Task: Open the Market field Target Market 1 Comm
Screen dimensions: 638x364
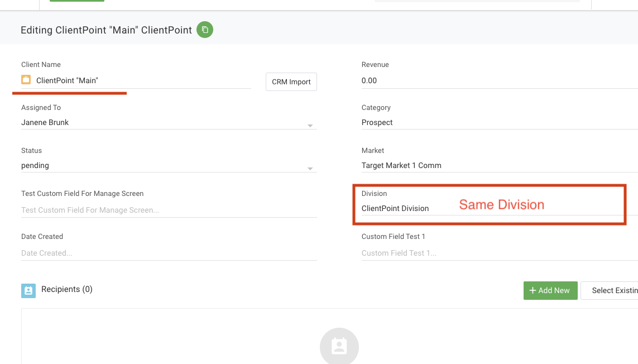Action: tap(500, 165)
